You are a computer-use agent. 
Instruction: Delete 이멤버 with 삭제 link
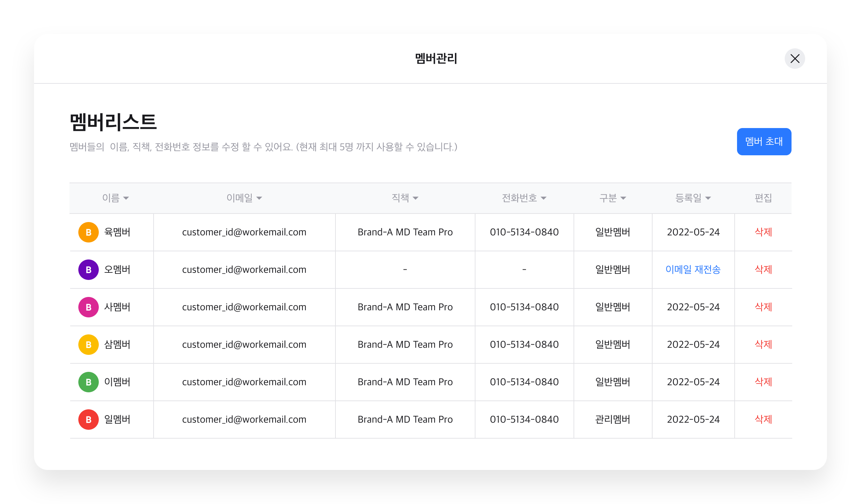pyautogui.click(x=763, y=382)
